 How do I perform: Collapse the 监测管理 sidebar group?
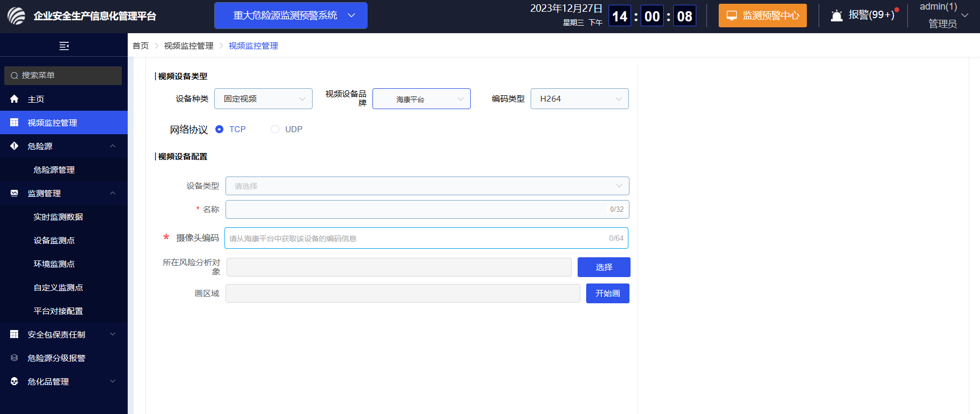(x=113, y=193)
